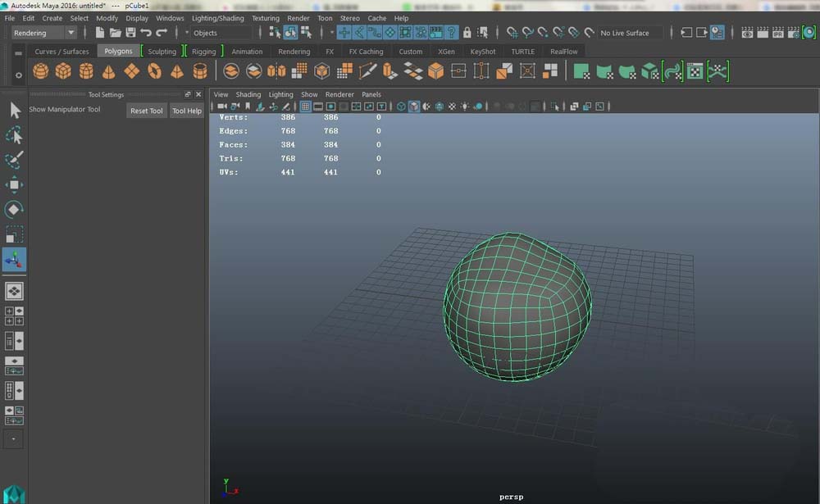This screenshot has width=820, height=504.
Task: Create a polygon sphere from shelf
Action: click(40, 72)
